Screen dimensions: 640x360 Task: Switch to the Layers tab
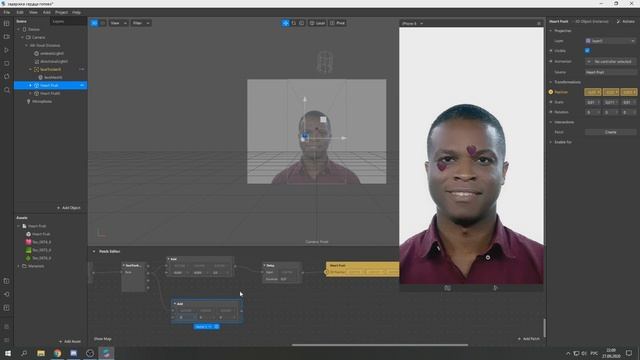[x=58, y=21]
